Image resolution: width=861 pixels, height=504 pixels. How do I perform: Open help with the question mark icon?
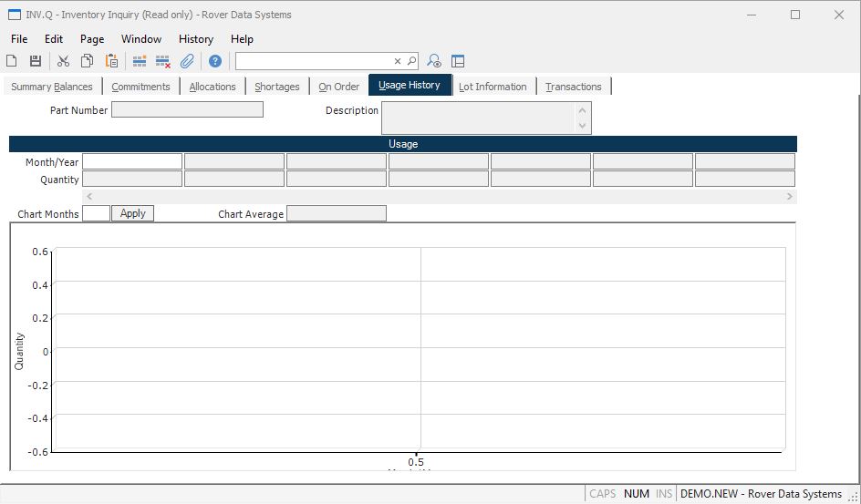pos(215,61)
